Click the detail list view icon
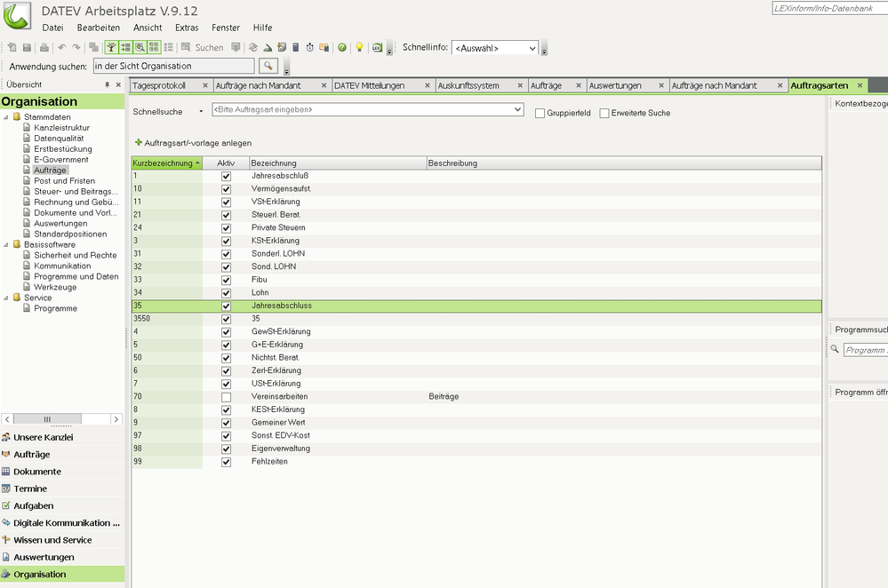Screen dimensions: 888x588 168,48
